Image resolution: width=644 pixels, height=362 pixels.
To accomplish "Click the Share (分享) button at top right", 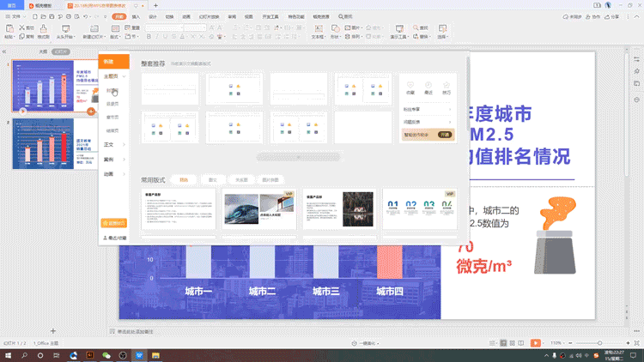I will coord(612,17).
